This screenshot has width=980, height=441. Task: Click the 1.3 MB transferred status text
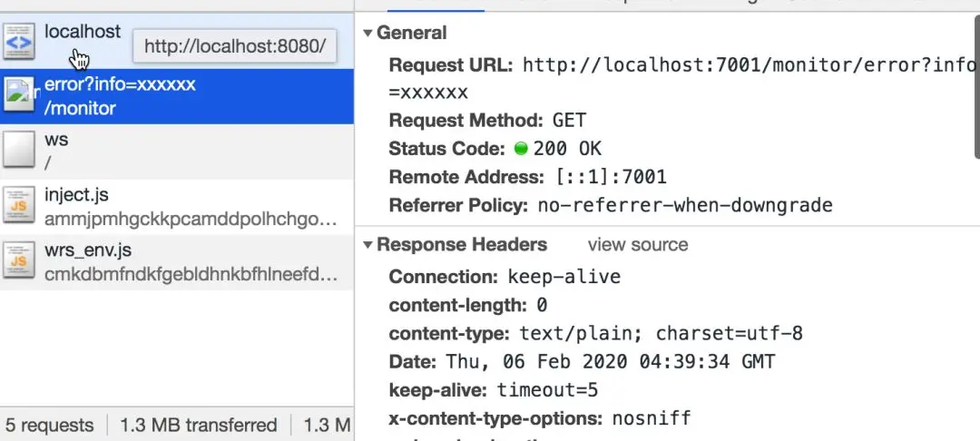pos(198,425)
